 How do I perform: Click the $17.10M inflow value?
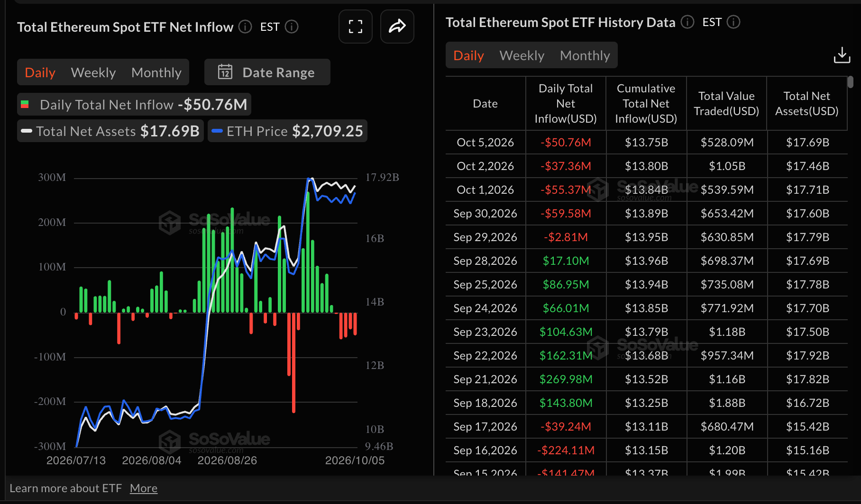coord(566,261)
